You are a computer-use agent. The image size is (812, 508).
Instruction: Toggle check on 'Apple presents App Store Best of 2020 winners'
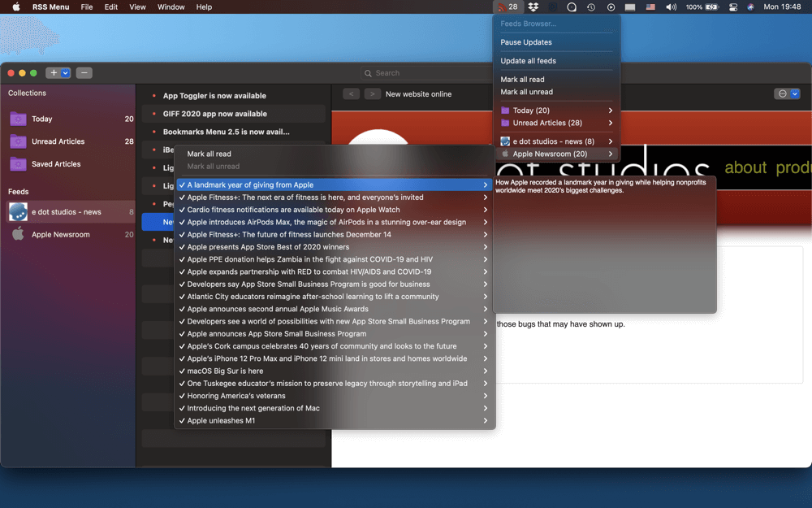(182, 247)
